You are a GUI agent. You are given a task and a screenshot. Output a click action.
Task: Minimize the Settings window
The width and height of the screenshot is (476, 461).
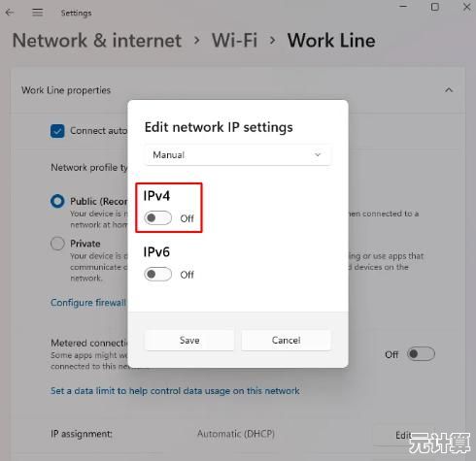coord(403,6)
